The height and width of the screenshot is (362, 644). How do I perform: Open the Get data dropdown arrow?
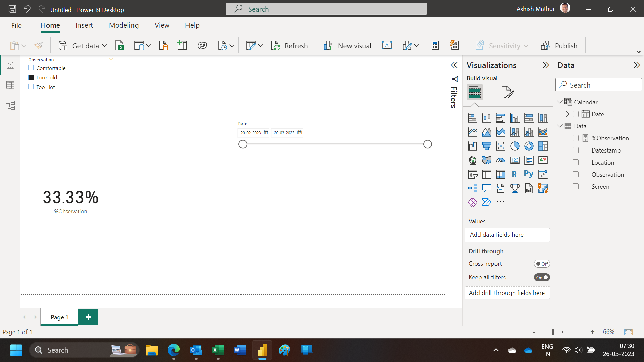105,46
